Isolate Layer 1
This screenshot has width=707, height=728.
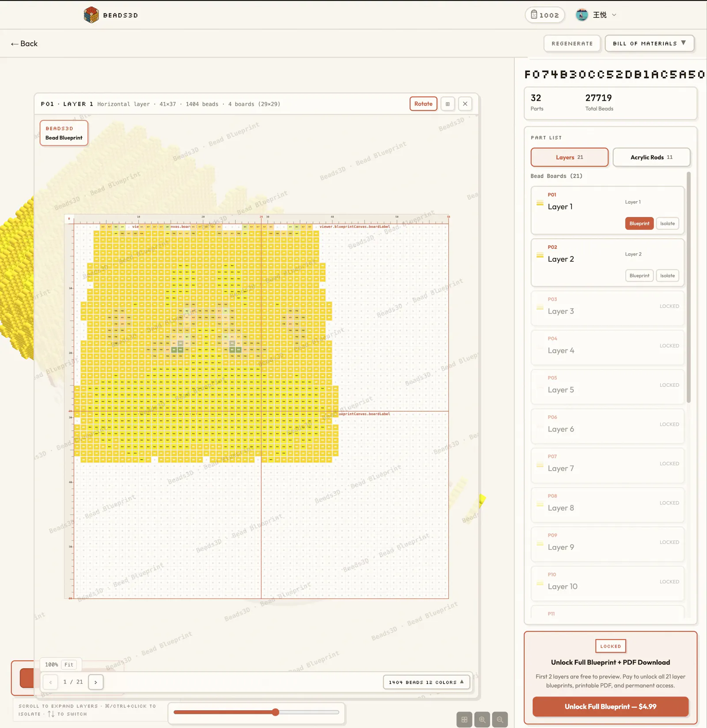pyautogui.click(x=667, y=224)
